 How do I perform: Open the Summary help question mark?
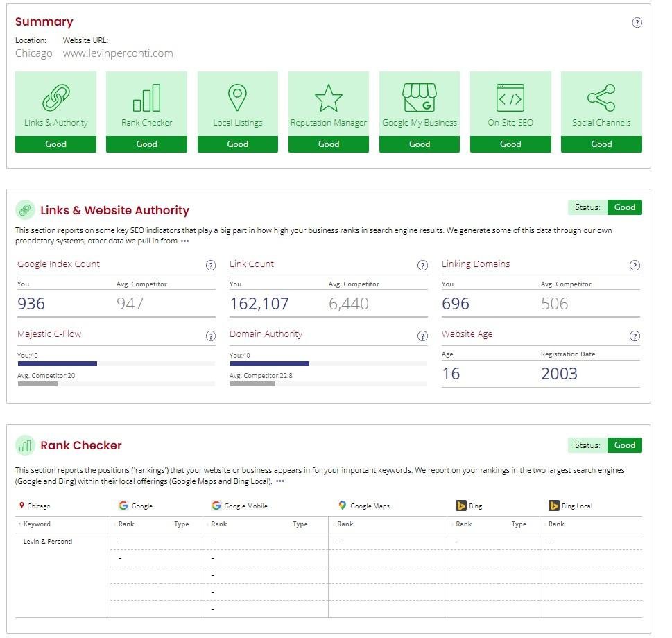pyautogui.click(x=637, y=23)
